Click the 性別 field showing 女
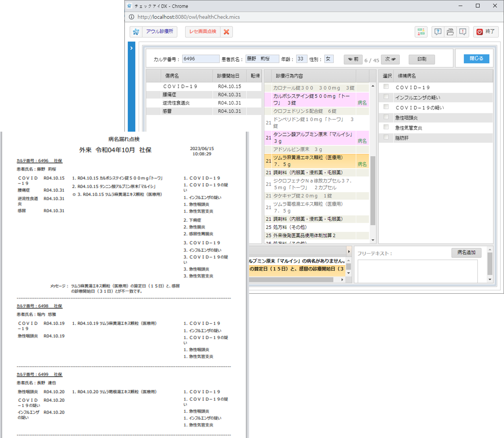 329,59
